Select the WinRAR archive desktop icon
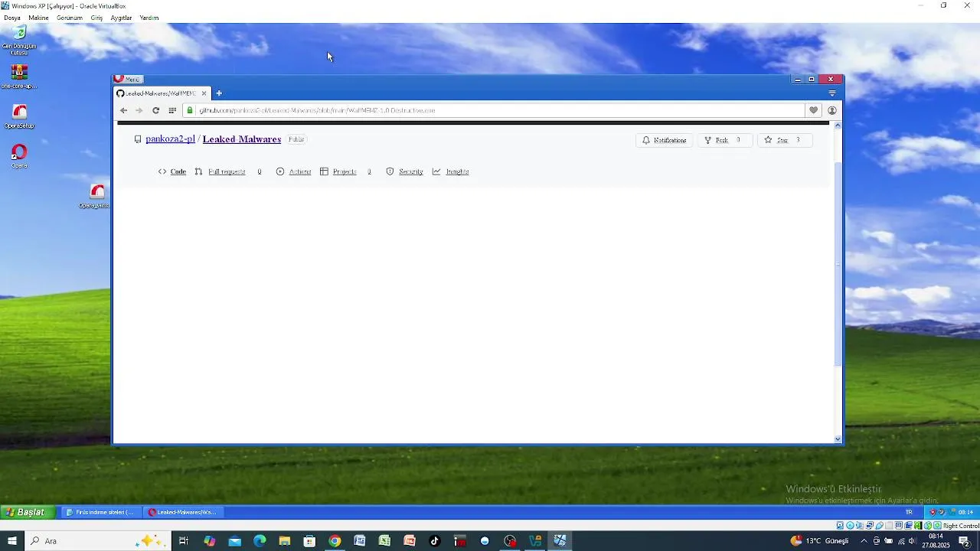 click(x=19, y=77)
